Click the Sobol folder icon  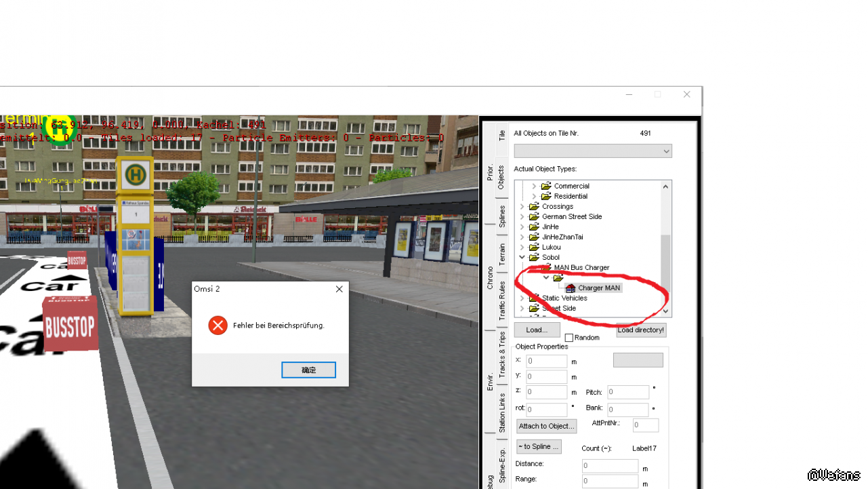534,257
